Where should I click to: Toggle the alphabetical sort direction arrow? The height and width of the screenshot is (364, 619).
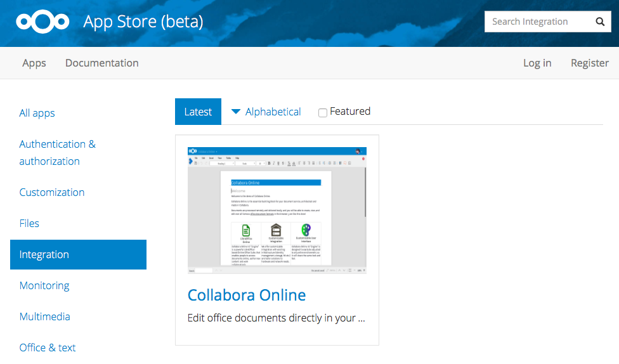[x=236, y=112]
